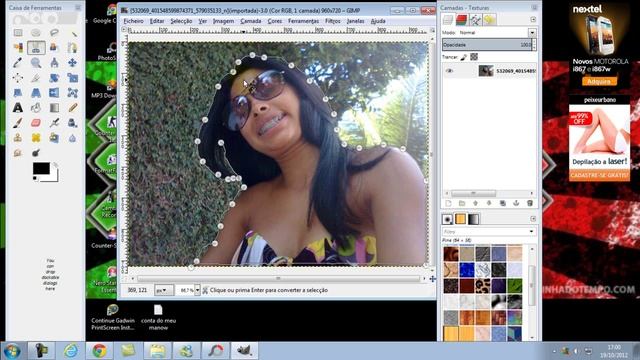Open the Filtros menu
This screenshot has height=360, width=640.
[333, 21]
